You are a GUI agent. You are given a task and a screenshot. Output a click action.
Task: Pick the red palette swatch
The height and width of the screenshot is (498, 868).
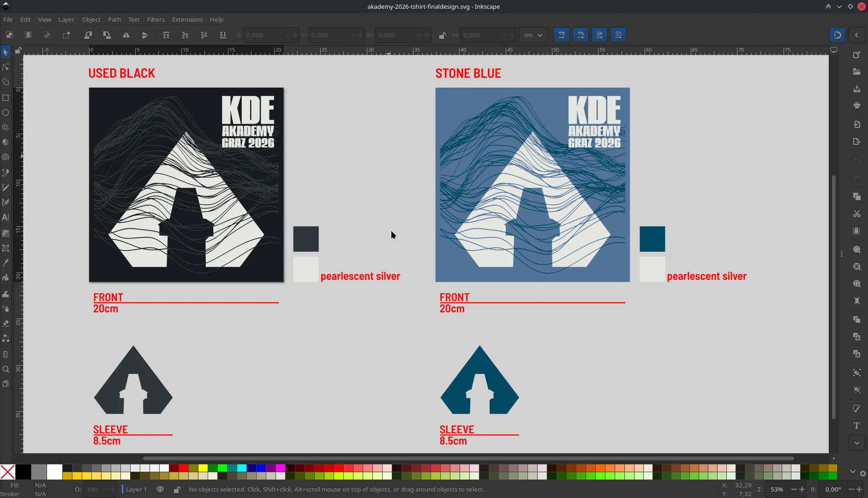point(184,468)
